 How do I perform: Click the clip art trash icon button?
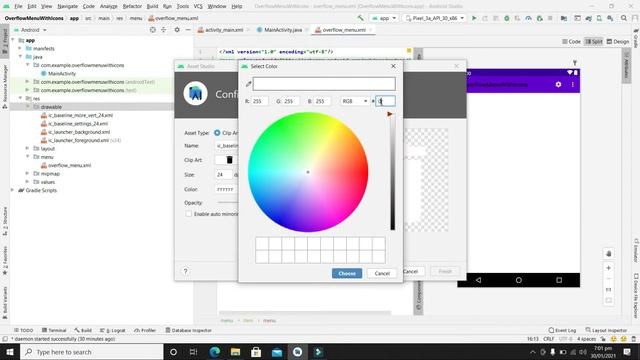tap(229, 160)
